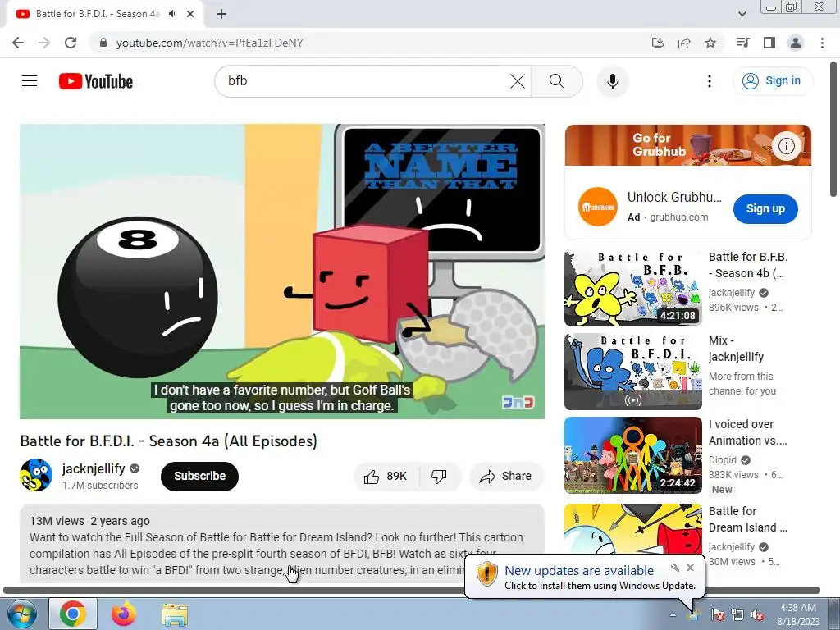Show hidden system tray icons
Screen dimensions: 840x630
(x=673, y=614)
